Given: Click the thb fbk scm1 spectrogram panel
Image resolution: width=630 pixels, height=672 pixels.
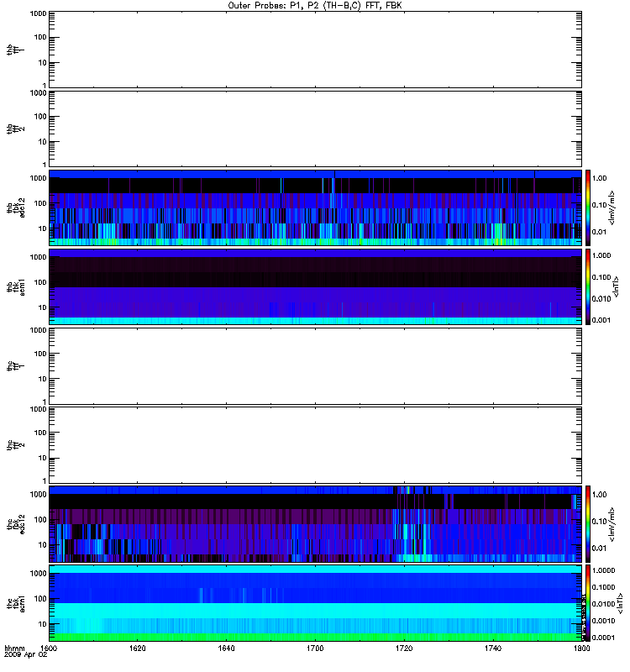Looking at the screenshot, I should pyautogui.click(x=315, y=286).
